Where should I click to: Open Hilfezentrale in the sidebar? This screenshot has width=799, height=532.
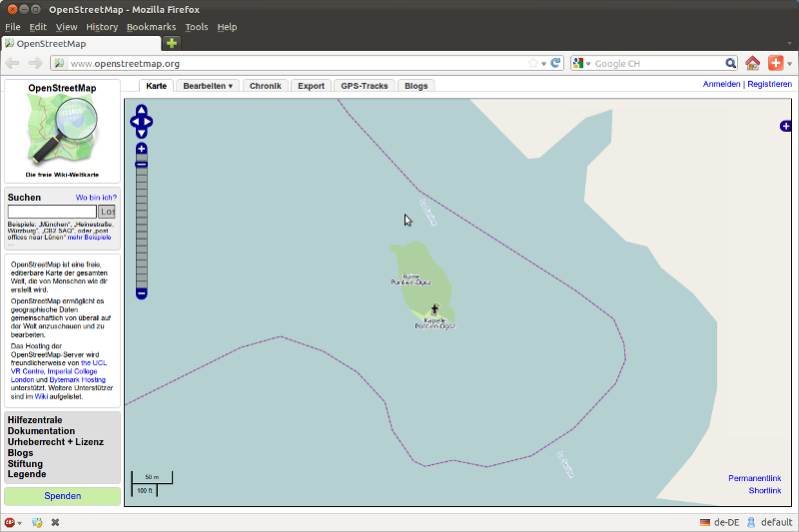[x=35, y=420]
